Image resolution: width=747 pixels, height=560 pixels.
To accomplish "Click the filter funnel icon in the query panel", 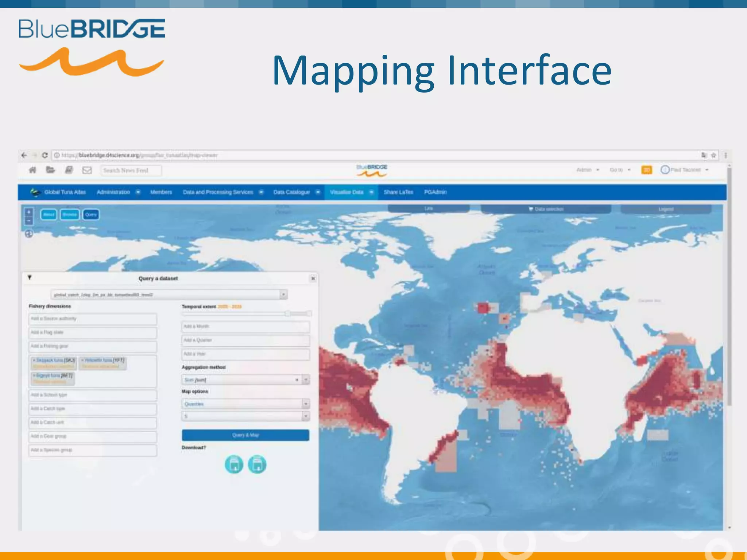I will pos(30,278).
